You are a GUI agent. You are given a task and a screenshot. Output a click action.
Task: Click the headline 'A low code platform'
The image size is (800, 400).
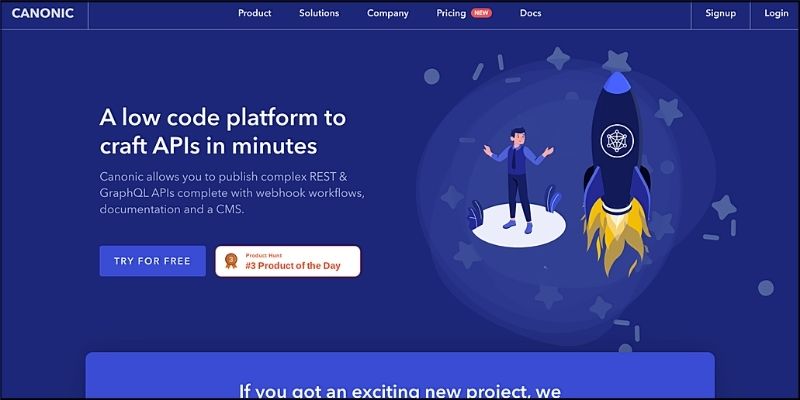tap(222, 118)
